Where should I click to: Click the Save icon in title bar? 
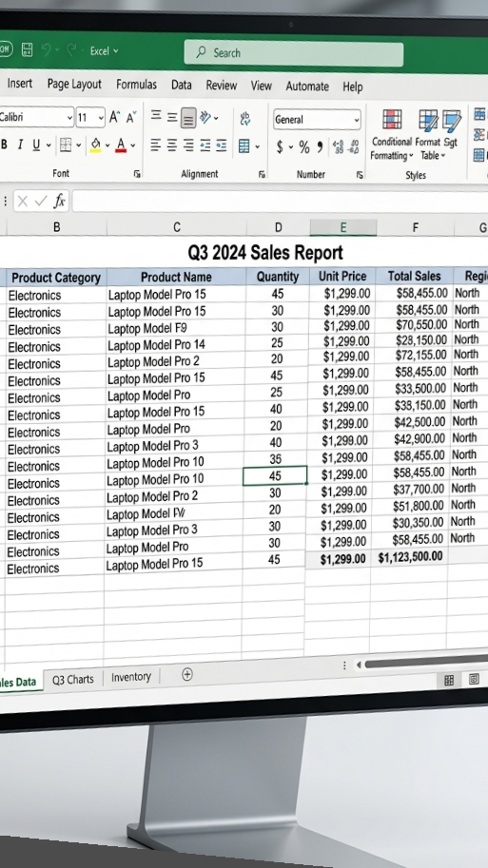(x=27, y=49)
